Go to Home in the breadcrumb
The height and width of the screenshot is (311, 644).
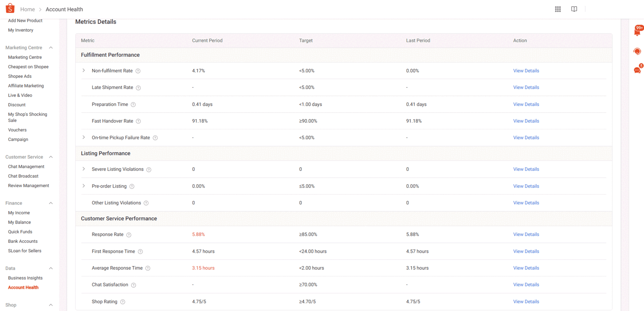[28, 9]
